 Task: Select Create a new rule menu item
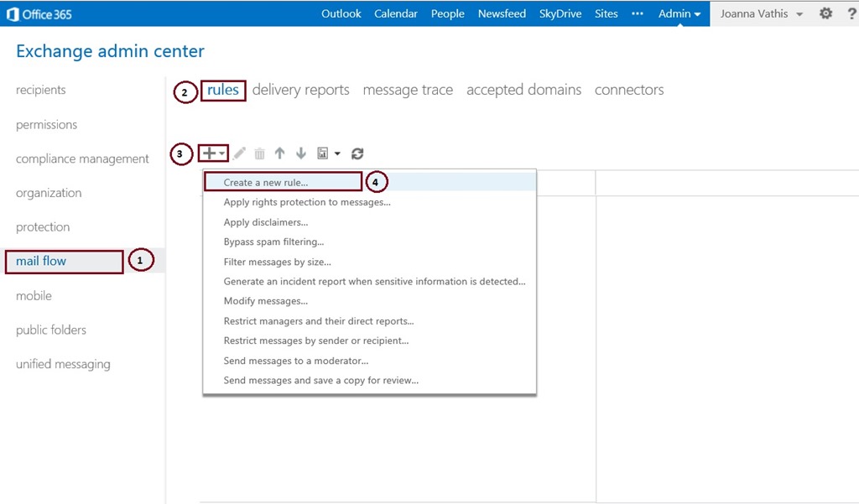[x=266, y=182]
